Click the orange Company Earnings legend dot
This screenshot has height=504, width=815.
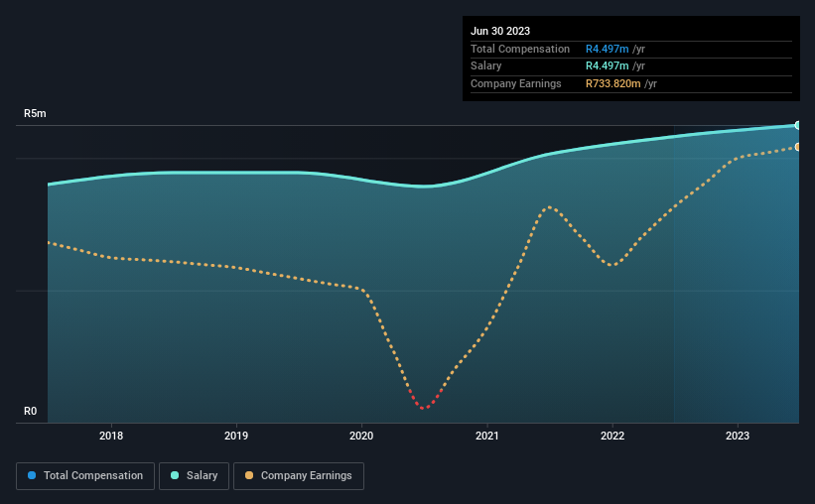click(249, 475)
